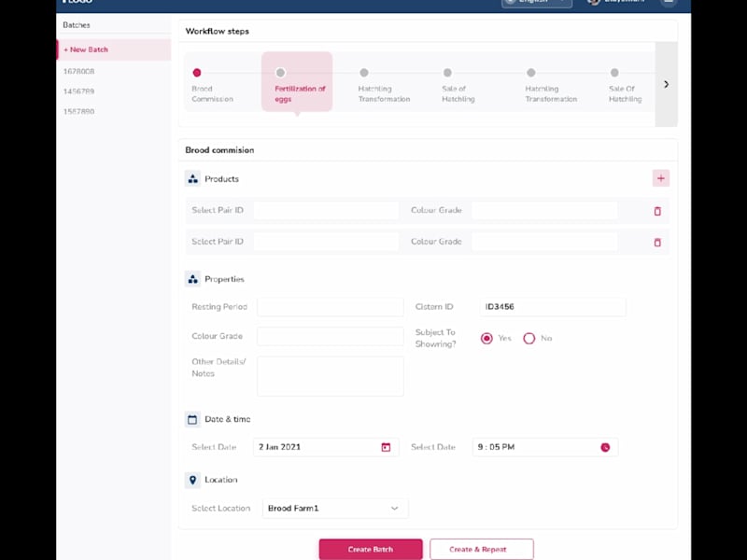The width and height of the screenshot is (747, 560).
Task: Expand more workflow steps with the right chevron
Action: pyautogui.click(x=666, y=83)
